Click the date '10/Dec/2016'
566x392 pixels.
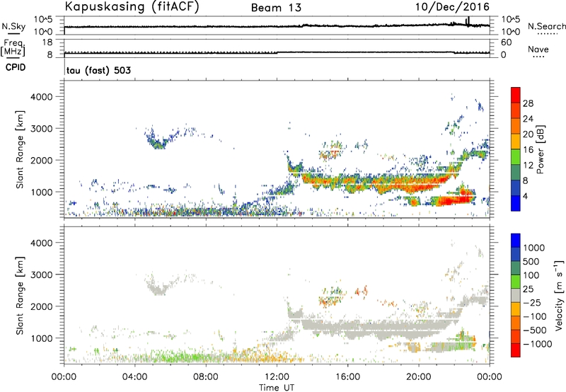point(452,7)
